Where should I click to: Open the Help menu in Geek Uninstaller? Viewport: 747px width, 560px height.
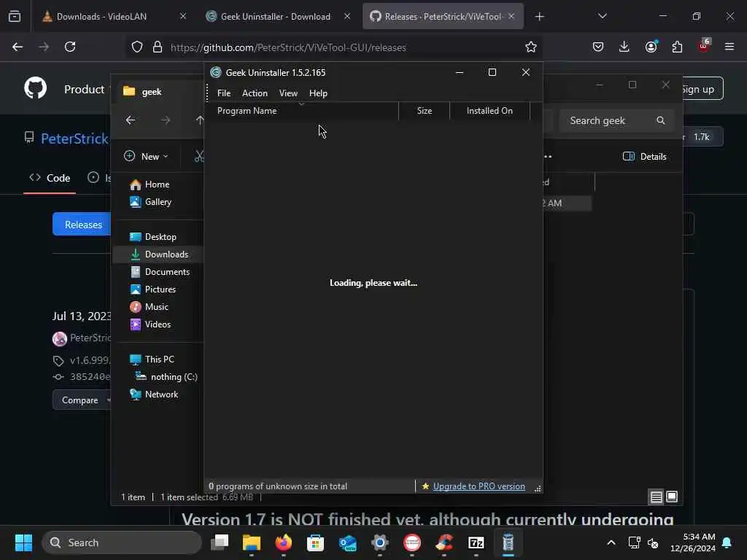318,93
